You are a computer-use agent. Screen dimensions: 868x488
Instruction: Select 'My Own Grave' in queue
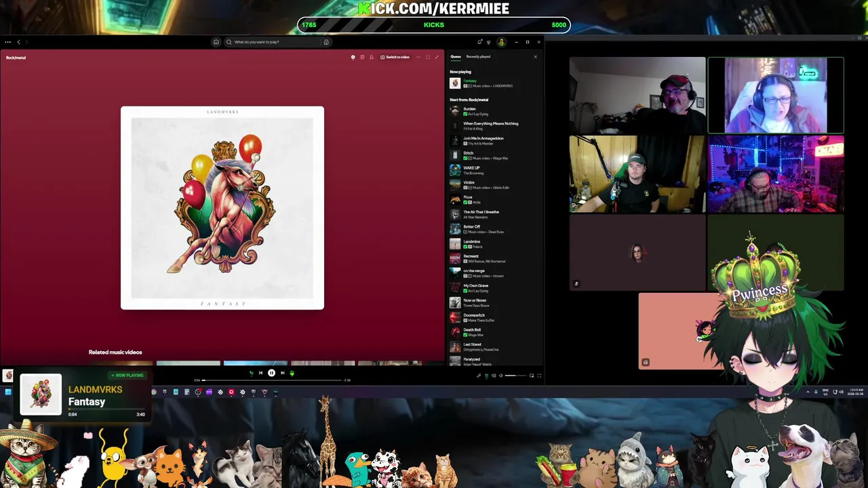(495, 288)
